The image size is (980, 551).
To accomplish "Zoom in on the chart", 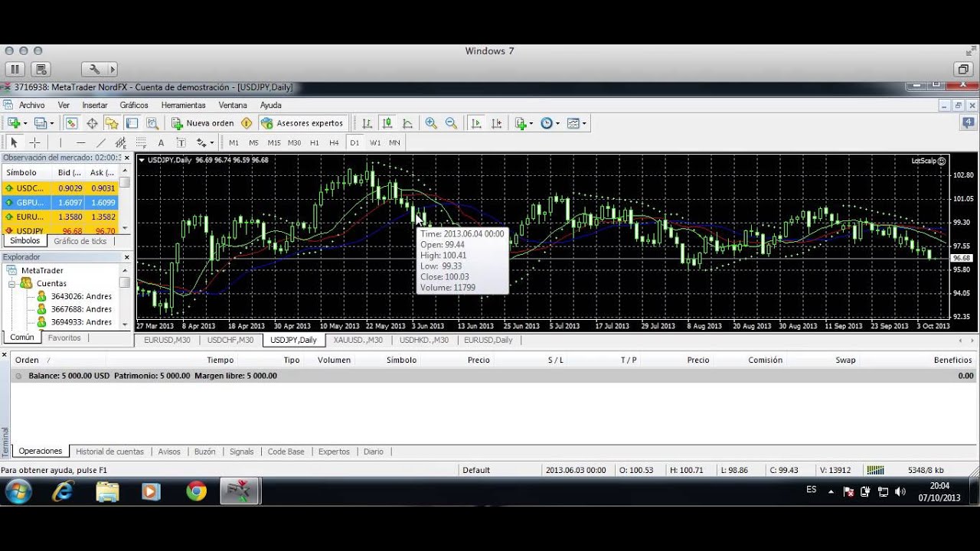I will tap(431, 122).
